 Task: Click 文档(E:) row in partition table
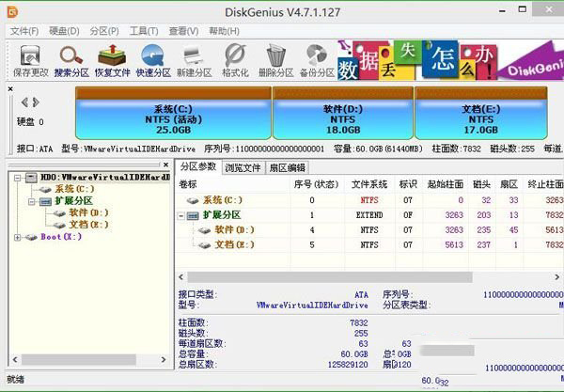tap(369, 245)
